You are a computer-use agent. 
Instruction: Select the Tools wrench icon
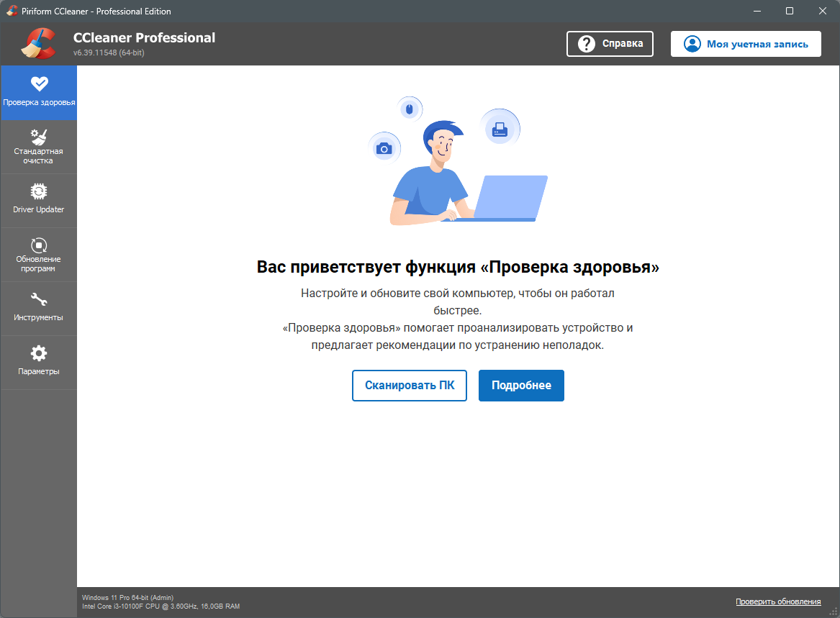point(39,299)
